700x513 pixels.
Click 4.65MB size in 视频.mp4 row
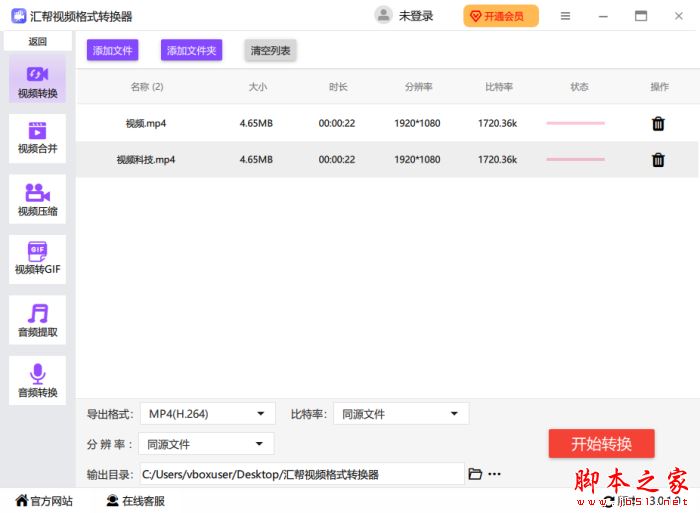tap(256, 123)
